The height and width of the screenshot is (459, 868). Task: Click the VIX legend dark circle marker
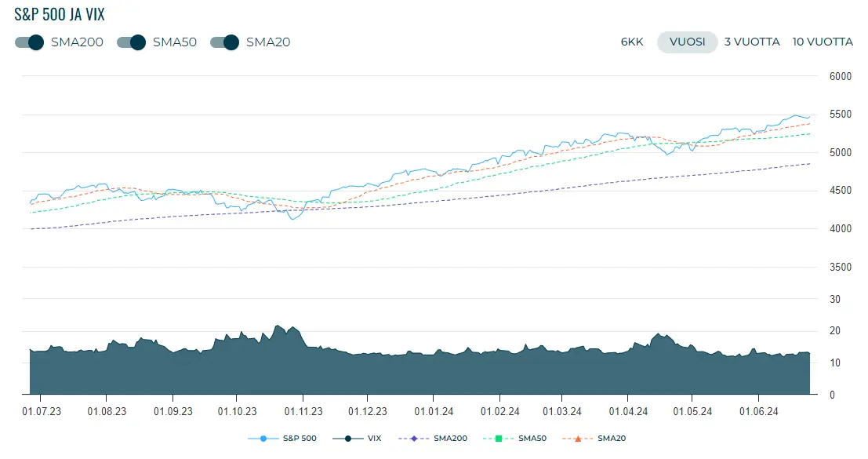pos(347,439)
